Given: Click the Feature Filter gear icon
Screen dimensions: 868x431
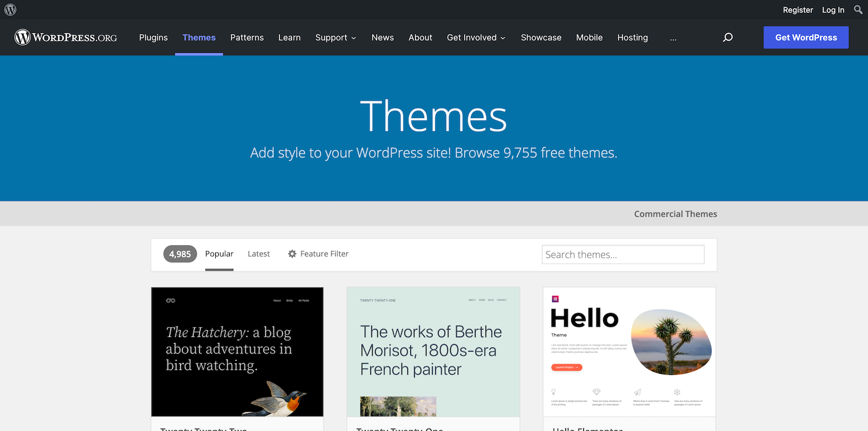Looking at the screenshot, I should coord(292,254).
